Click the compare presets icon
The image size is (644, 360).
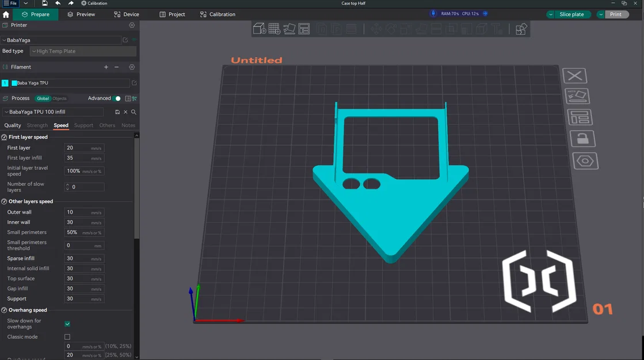pos(134,98)
